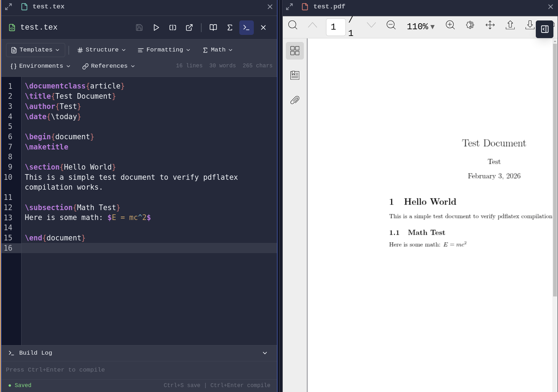
Task: Select the test.pdf tab title
Action: (x=329, y=7)
